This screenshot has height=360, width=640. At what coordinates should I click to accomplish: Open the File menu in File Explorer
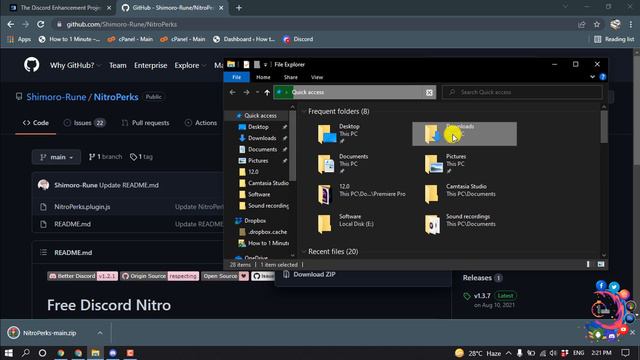pos(236,77)
